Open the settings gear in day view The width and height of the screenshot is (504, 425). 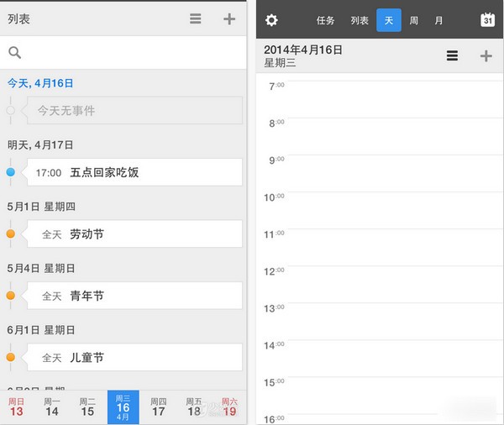[x=271, y=20]
